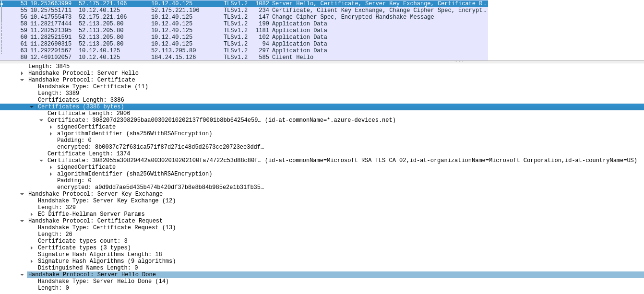This screenshot has height=294, width=644.
Task: Expand Certificate types (3 types)
Action: click(32, 248)
